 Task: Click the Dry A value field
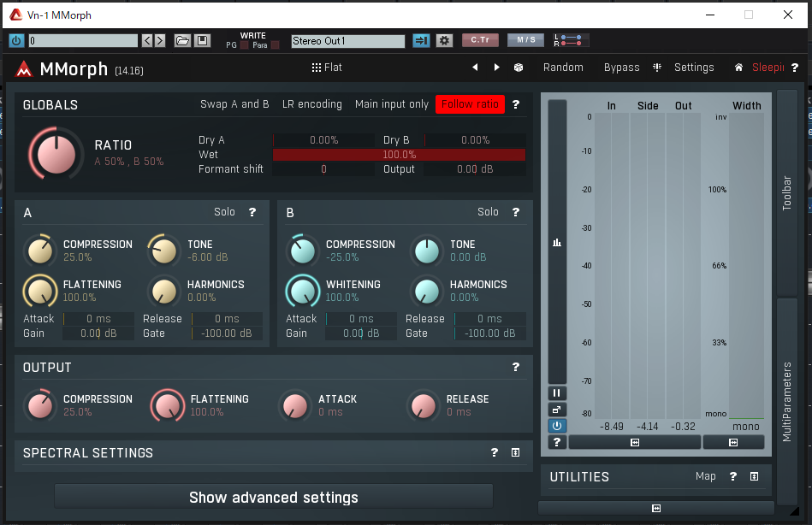click(x=323, y=140)
